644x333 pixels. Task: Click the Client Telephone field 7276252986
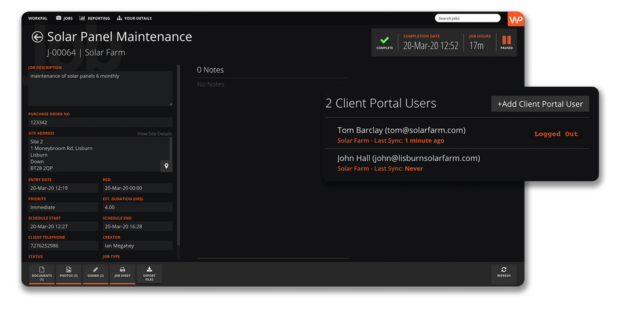pyautogui.click(x=63, y=246)
